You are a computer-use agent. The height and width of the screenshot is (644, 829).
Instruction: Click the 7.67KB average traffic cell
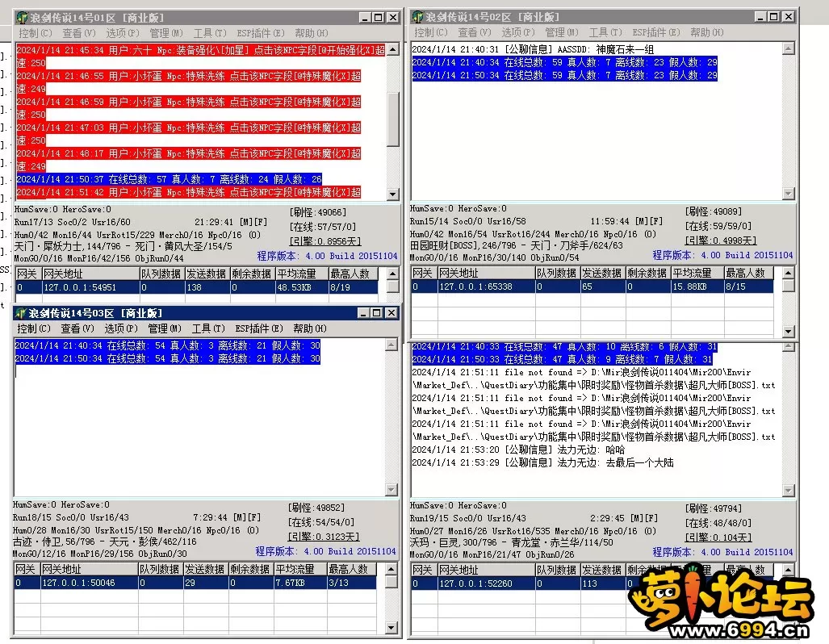coord(300,583)
